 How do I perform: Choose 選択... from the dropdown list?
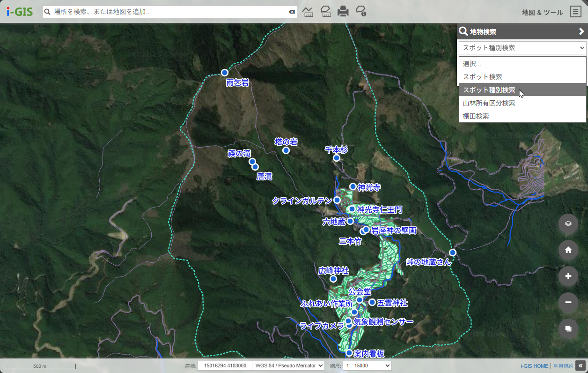click(522, 64)
